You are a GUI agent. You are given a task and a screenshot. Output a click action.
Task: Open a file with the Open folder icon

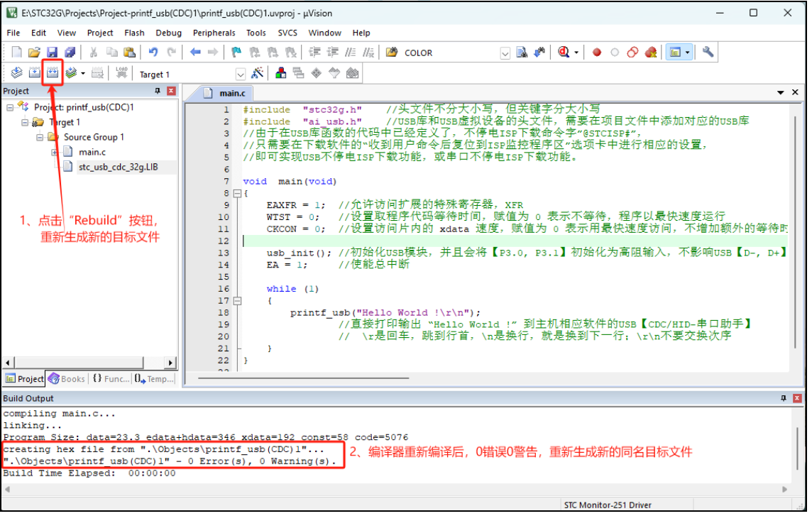[34, 53]
